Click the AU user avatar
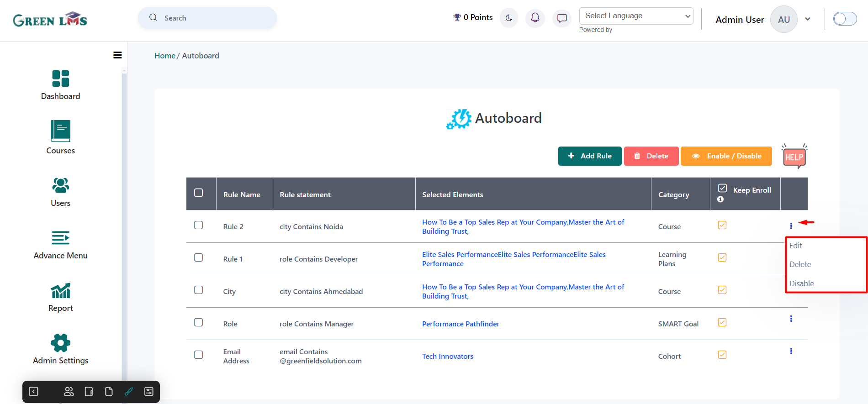 tap(784, 20)
